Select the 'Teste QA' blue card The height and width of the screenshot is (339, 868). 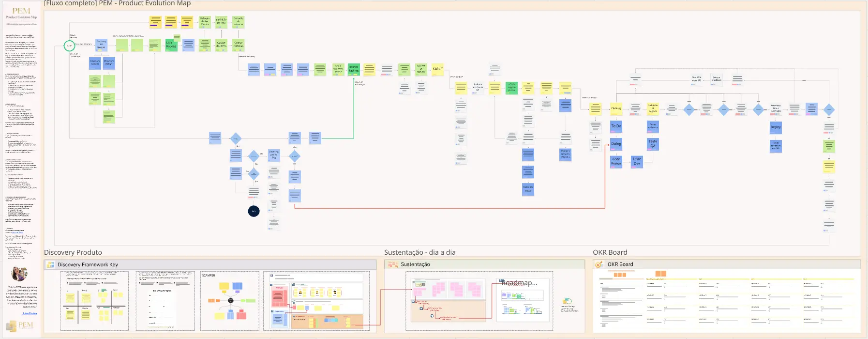(653, 144)
